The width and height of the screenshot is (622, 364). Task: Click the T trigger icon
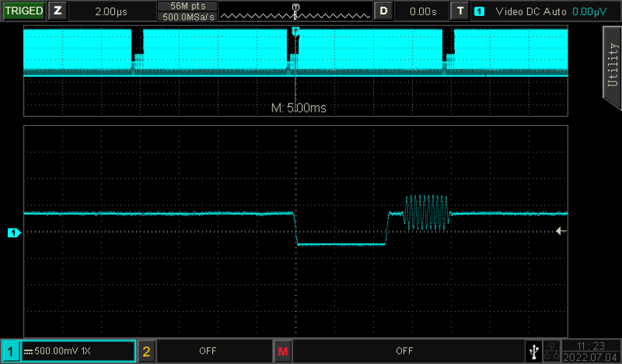tap(460, 11)
